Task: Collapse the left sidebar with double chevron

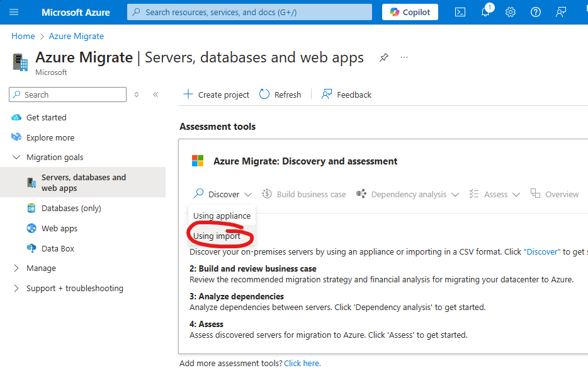Action: click(x=155, y=95)
